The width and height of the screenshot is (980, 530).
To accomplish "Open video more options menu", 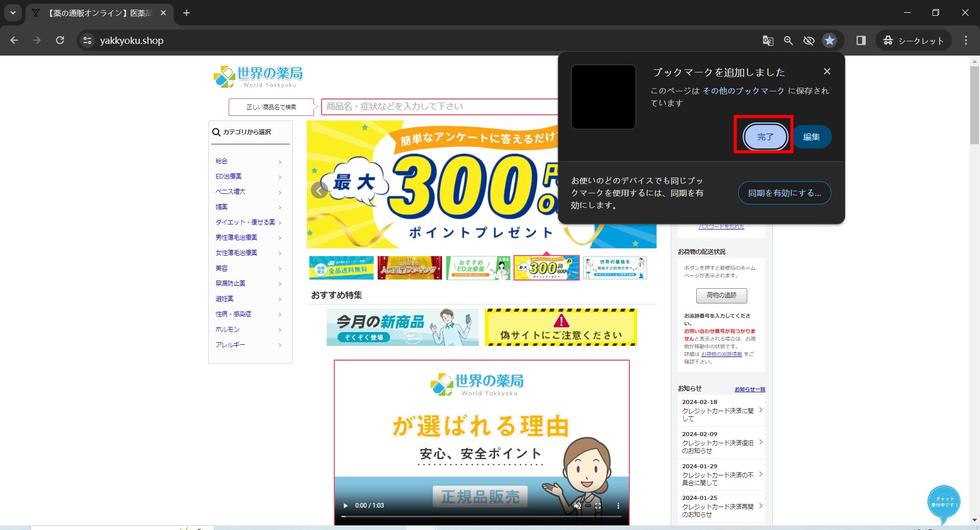I will (x=618, y=506).
